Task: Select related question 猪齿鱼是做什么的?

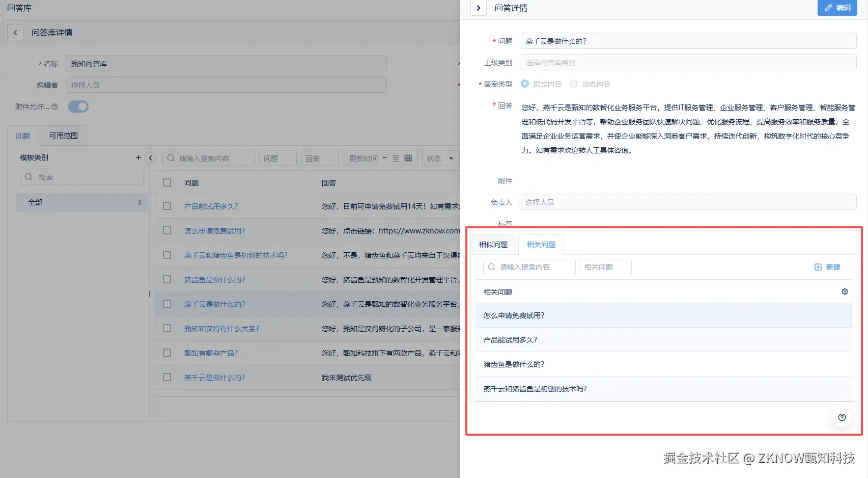Action: tap(664, 364)
